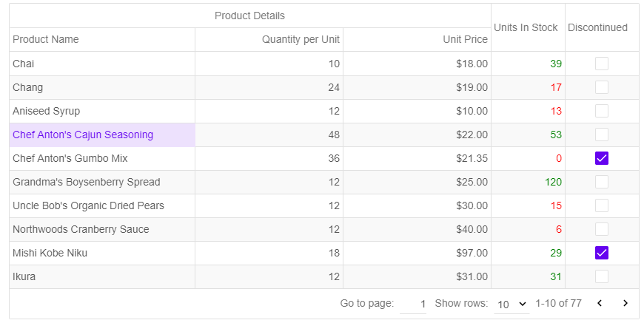Click the Discontinued column header
The width and height of the screenshot is (644, 323).
[x=597, y=27]
